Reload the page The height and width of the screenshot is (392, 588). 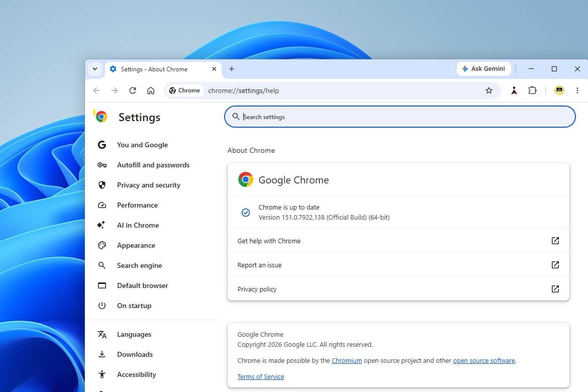132,90
